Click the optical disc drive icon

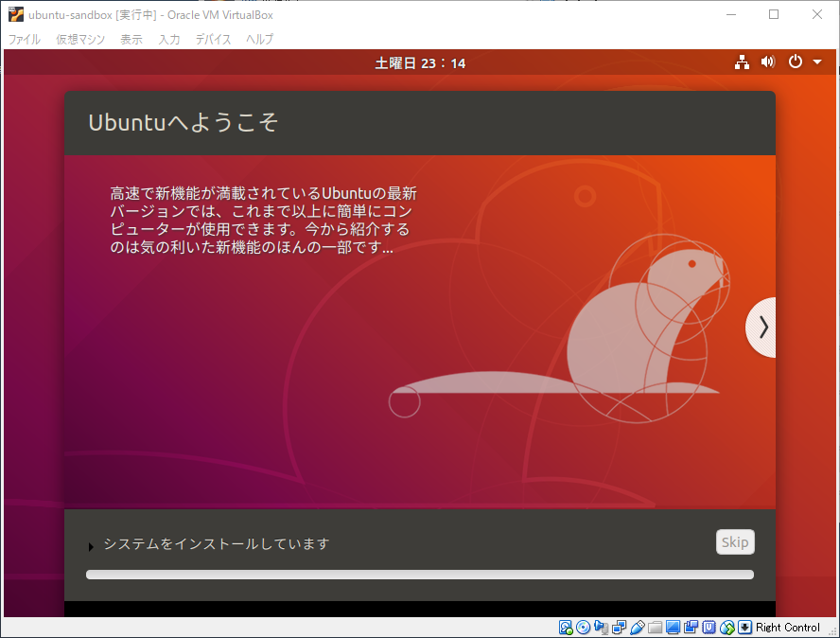pos(584,628)
